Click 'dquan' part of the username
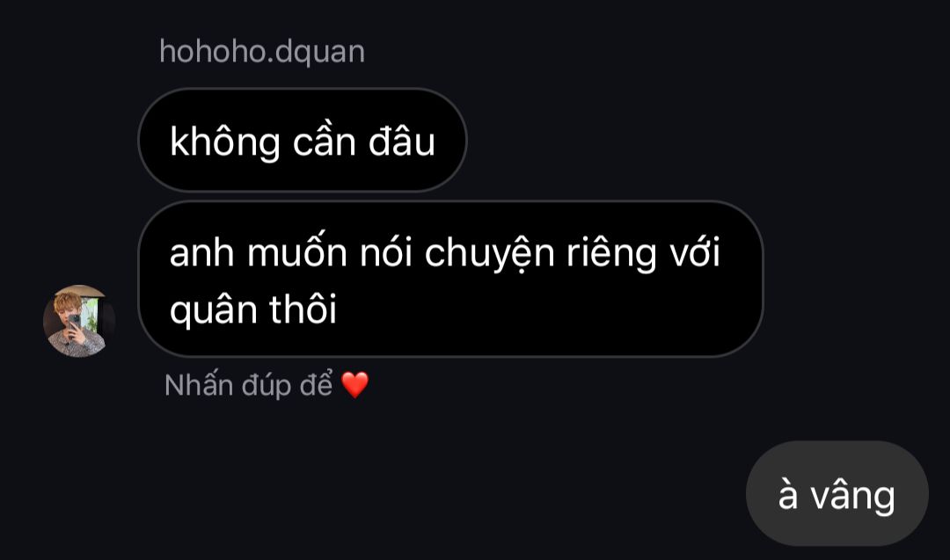This screenshot has height=560, width=950. 320,53
